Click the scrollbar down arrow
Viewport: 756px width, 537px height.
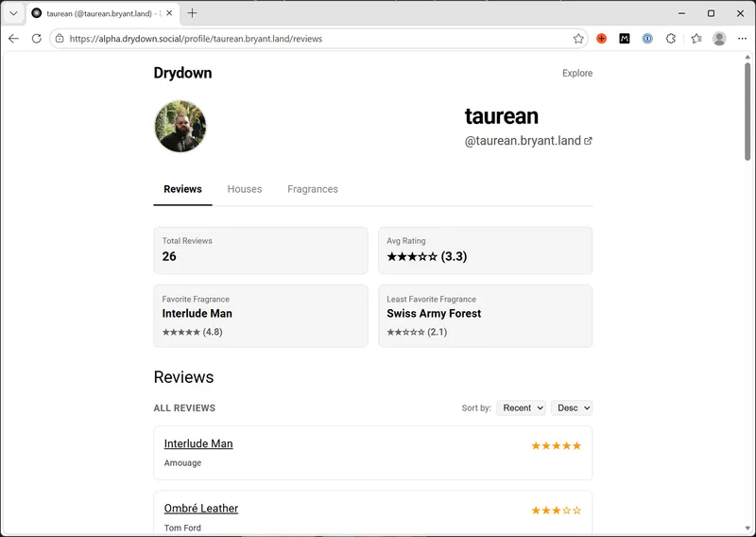747,528
